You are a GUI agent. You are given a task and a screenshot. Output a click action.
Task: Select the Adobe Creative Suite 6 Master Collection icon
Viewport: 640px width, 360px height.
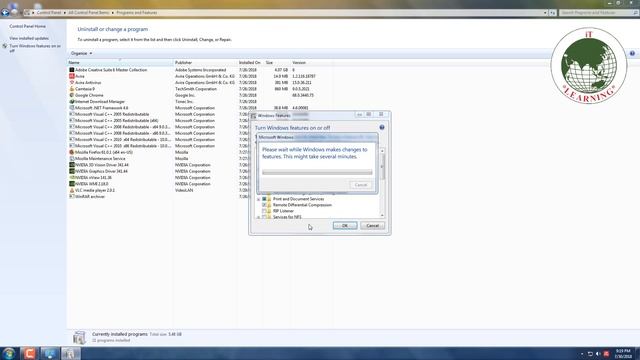pyautogui.click(x=72, y=70)
